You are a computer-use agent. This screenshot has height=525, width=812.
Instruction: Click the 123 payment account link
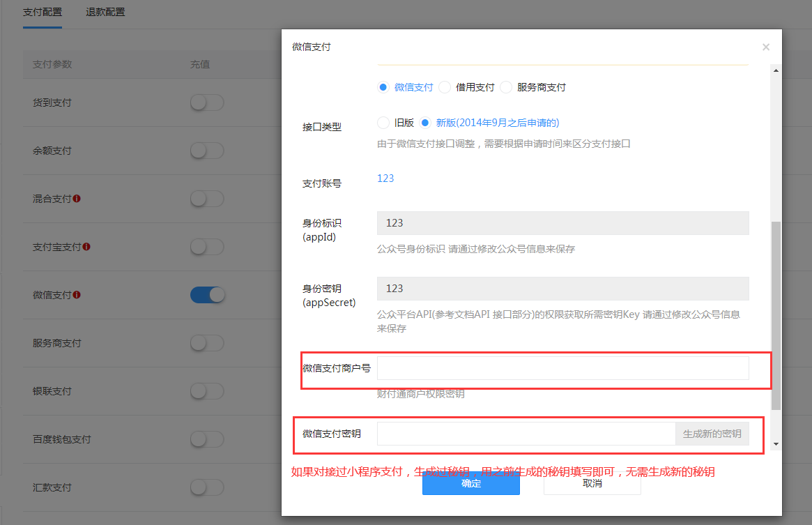point(385,178)
